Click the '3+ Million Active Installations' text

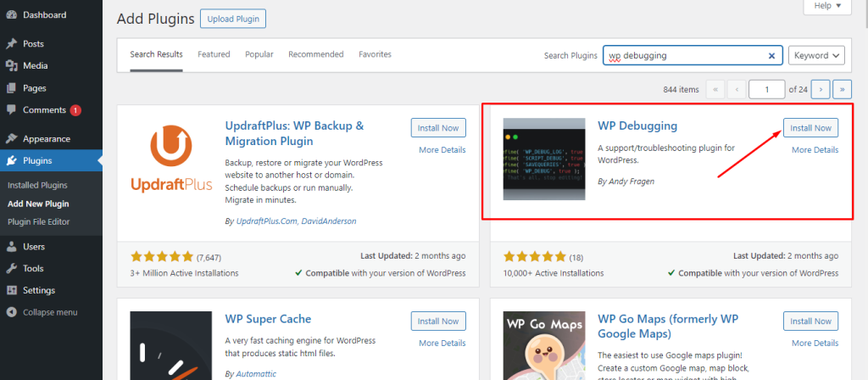point(184,273)
